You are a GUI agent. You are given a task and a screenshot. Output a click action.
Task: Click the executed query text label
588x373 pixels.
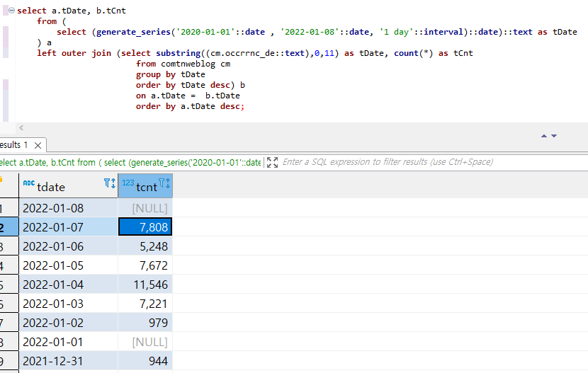(x=130, y=162)
